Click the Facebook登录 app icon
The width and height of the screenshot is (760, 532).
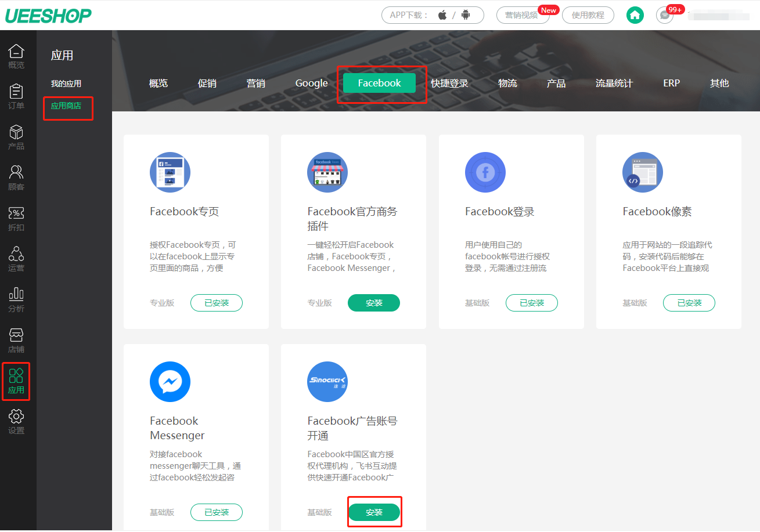[x=485, y=172]
